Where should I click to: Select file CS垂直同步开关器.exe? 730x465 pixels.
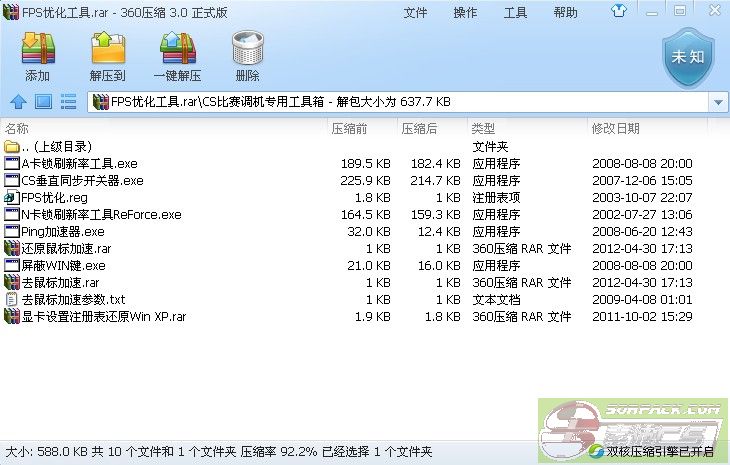82,180
